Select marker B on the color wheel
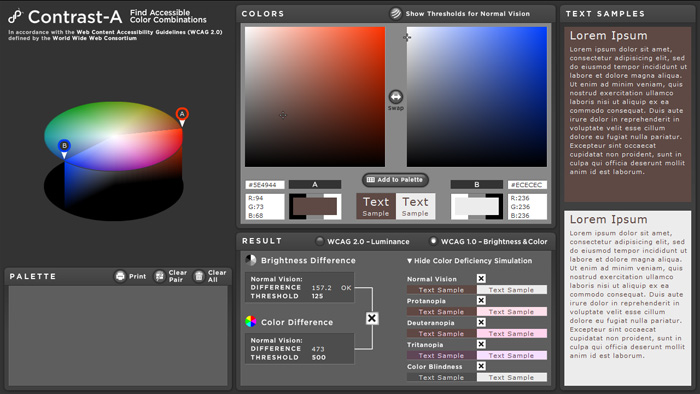This screenshot has width=700, height=394. [x=64, y=147]
